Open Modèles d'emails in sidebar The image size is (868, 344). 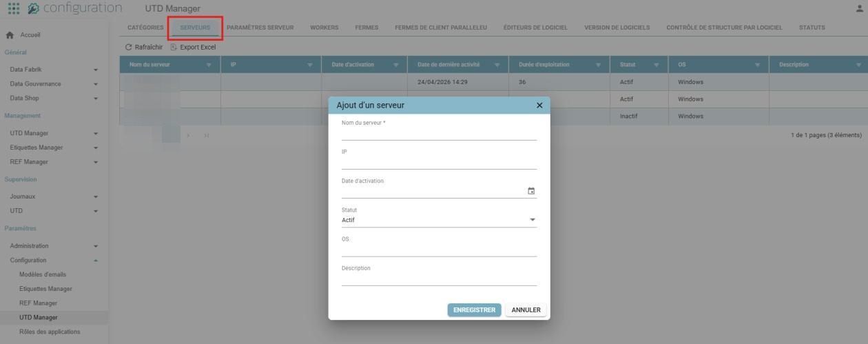(43, 274)
